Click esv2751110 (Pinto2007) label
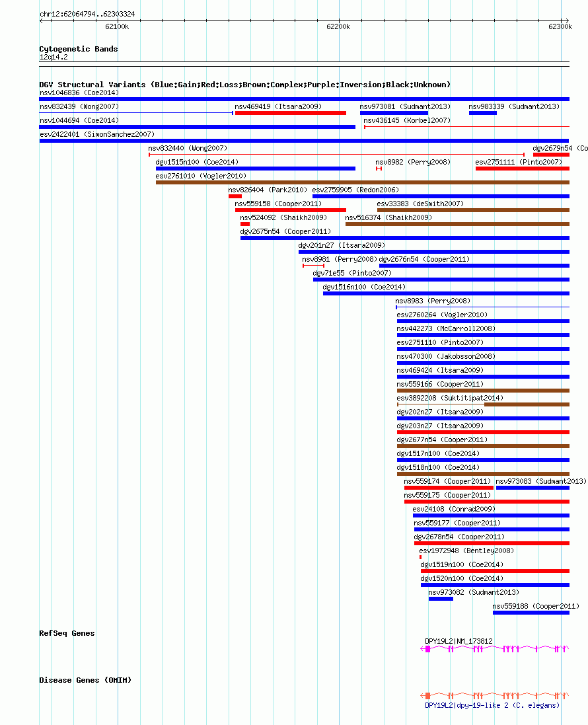 pyautogui.click(x=440, y=342)
